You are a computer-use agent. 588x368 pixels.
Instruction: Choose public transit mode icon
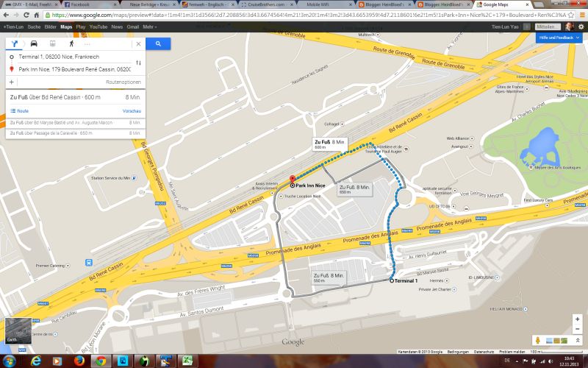[52, 43]
